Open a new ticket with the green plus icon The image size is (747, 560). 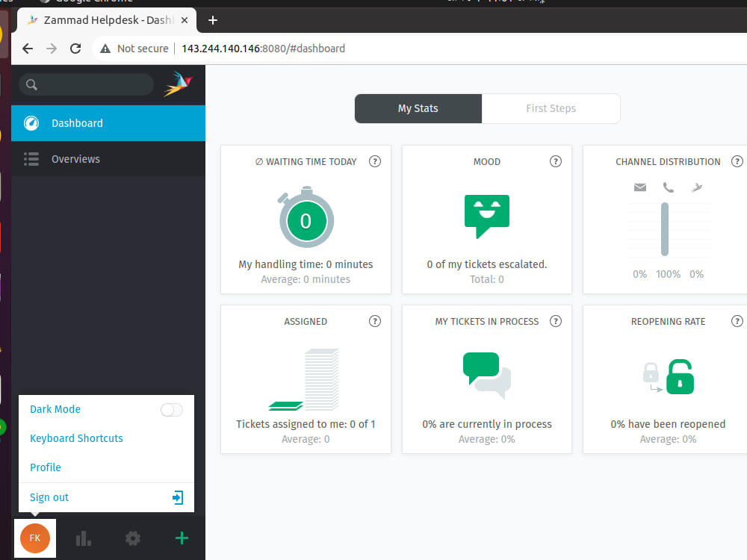click(x=181, y=538)
